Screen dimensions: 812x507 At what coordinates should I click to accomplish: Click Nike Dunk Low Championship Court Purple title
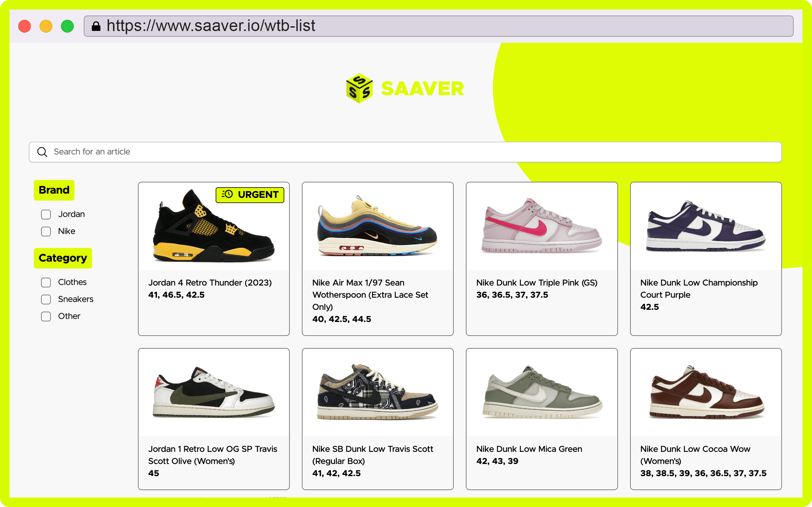tap(698, 289)
